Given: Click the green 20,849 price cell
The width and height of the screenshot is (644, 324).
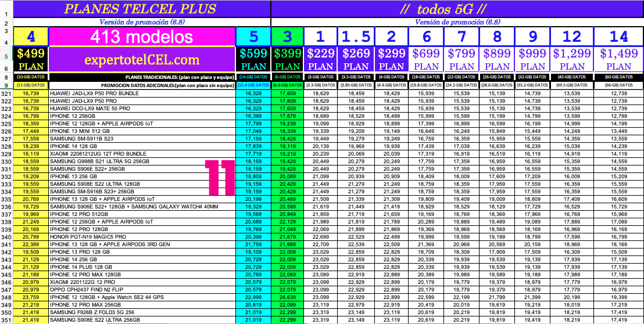Looking at the screenshot, I should pos(288,214).
